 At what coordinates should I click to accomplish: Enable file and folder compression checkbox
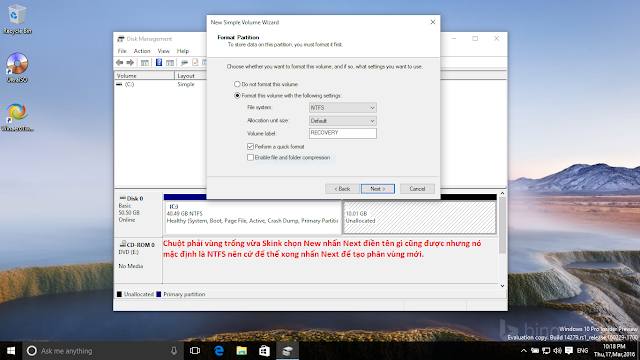pos(250,158)
